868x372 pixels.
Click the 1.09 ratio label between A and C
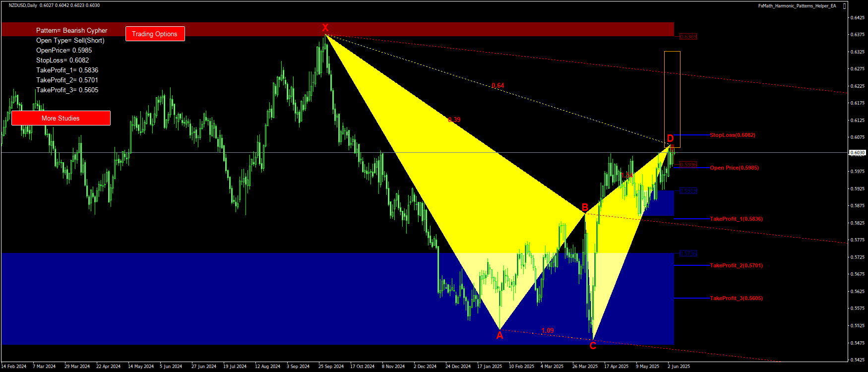[548, 330]
